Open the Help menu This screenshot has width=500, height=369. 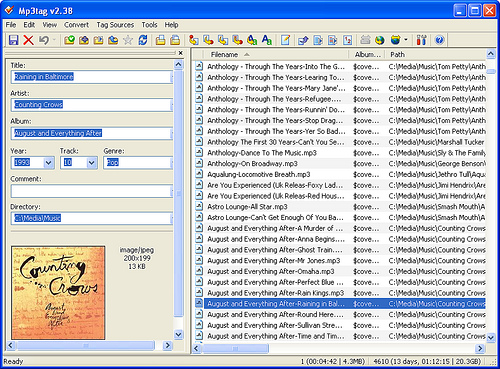[171, 25]
